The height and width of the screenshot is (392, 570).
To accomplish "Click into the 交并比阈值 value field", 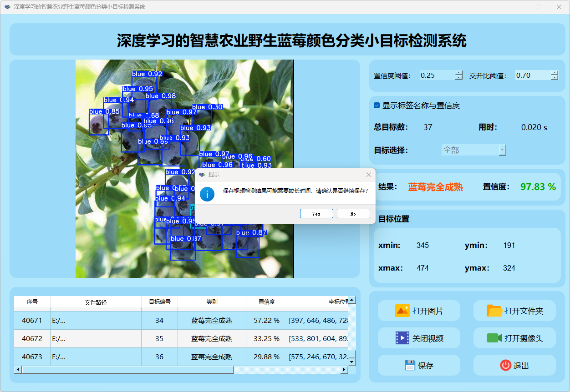I will click(532, 75).
